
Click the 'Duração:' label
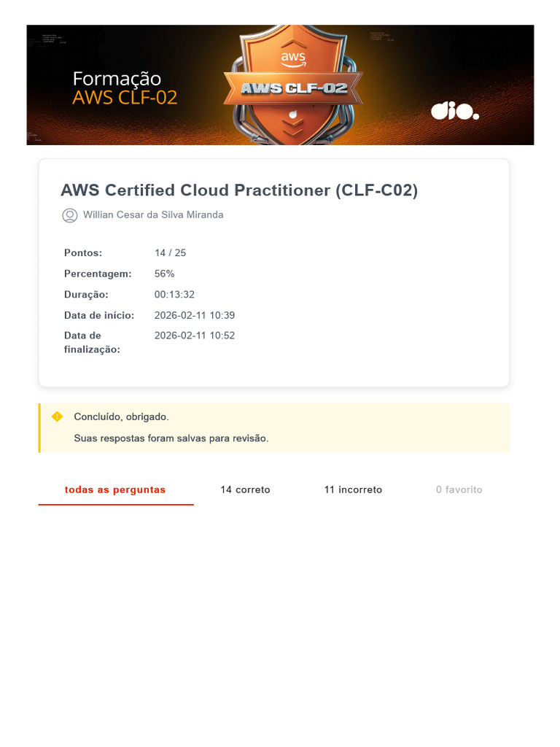86,295
